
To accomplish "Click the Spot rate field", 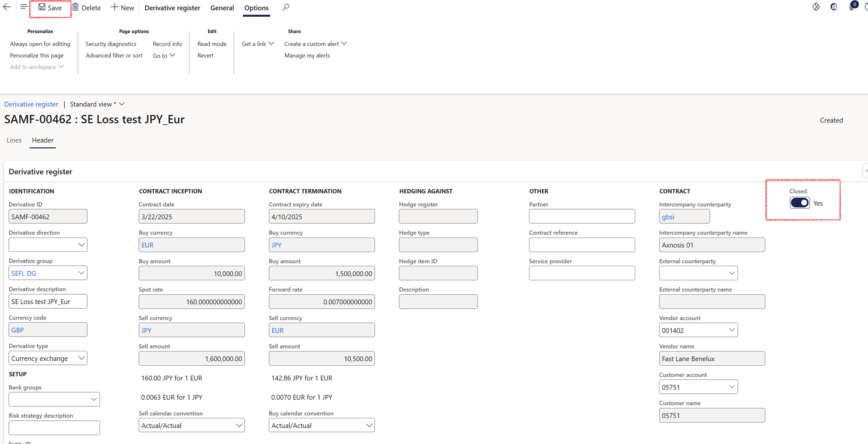I will click(192, 301).
